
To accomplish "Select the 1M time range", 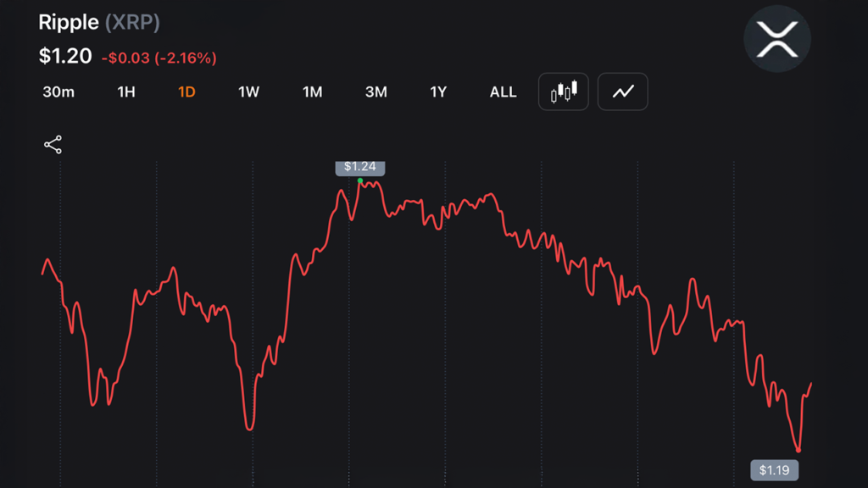I will [312, 91].
